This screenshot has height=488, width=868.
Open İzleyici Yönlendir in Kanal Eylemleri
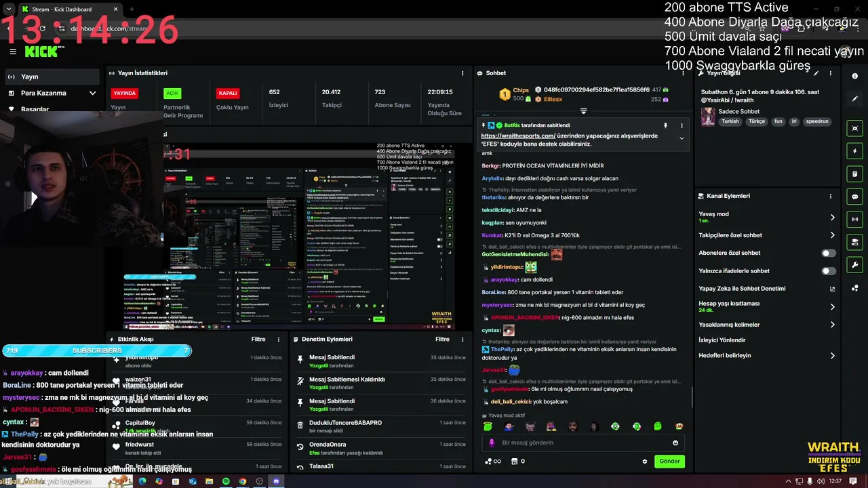point(722,340)
